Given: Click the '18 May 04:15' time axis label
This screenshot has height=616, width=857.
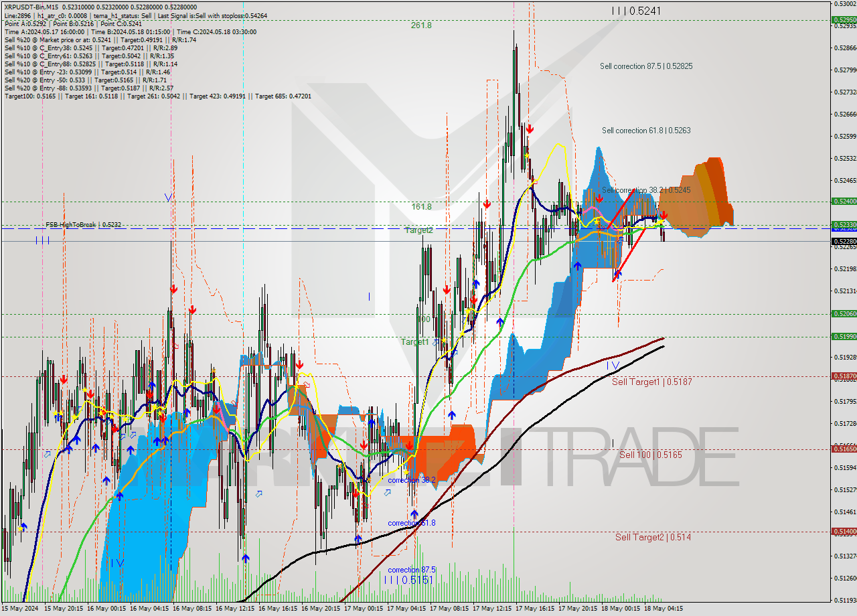Looking at the screenshot, I should pyautogui.click(x=664, y=609).
